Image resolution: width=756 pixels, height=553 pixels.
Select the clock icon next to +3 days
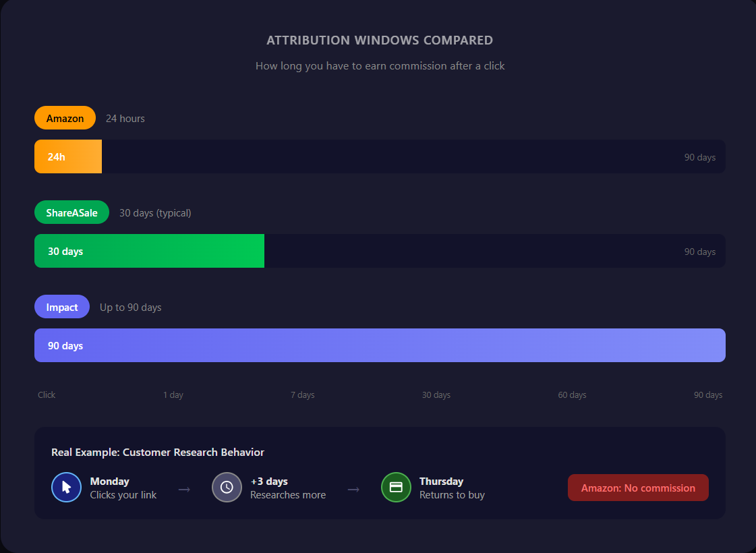coord(227,487)
